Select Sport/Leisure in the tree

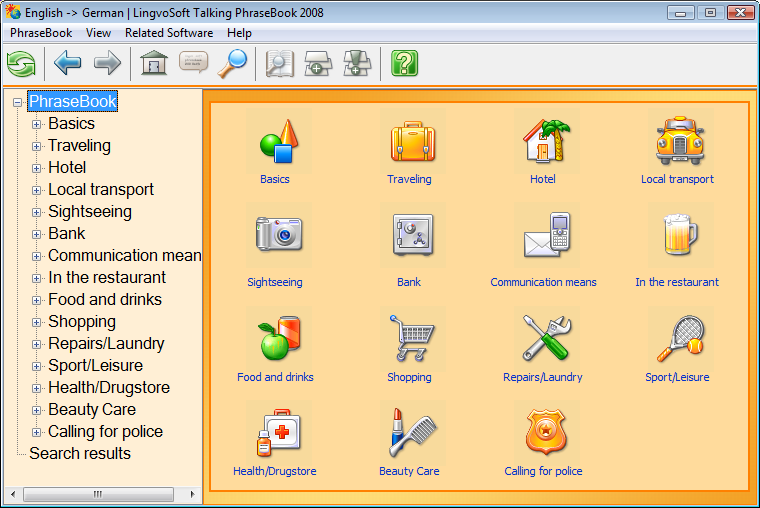(95, 365)
